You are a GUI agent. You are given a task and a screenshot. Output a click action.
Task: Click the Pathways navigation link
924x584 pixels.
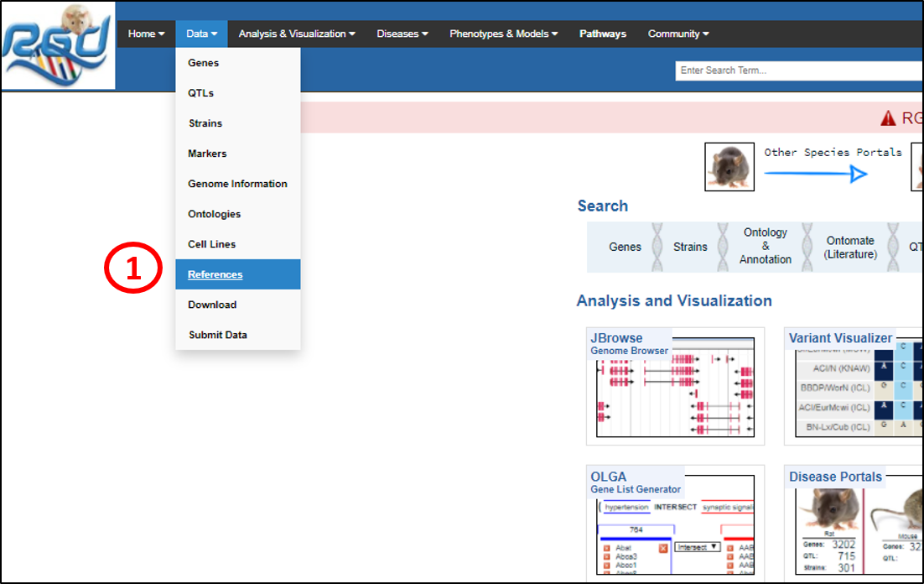(x=602, y=34)
